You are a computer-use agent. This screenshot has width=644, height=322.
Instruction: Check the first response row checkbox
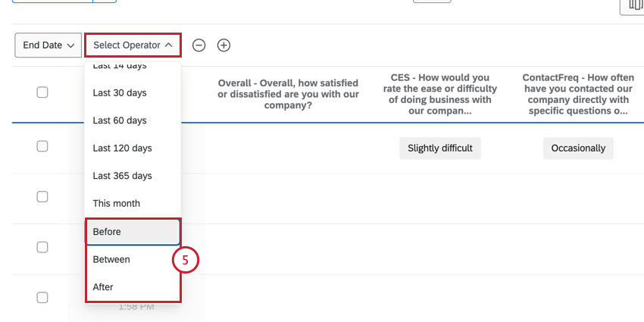pyautogui.click(x=42, y=146)
